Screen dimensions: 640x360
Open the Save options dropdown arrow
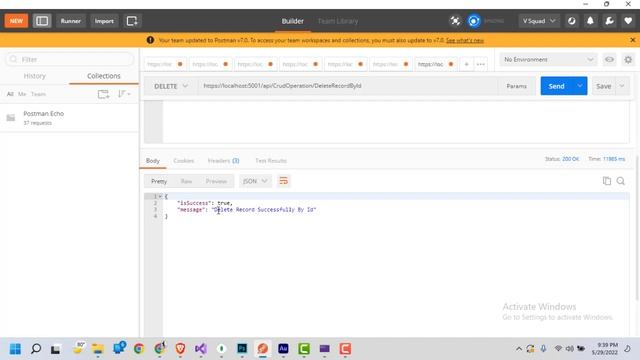click(622, 86)
